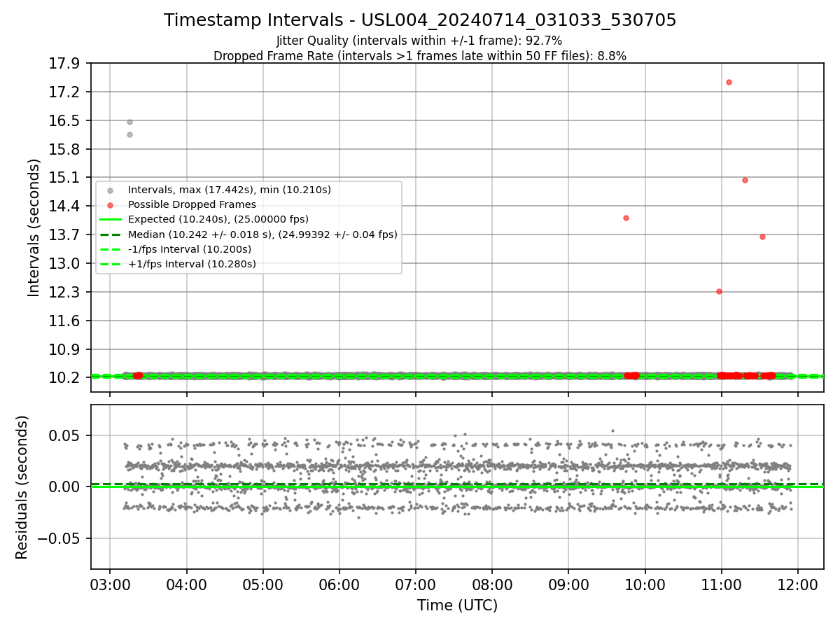The image size is (840, 630).
Task: Click the plot title 'Timestamp Intervals - USL004_20240714_031033_530705'
Action: click(x=420, y=20)
